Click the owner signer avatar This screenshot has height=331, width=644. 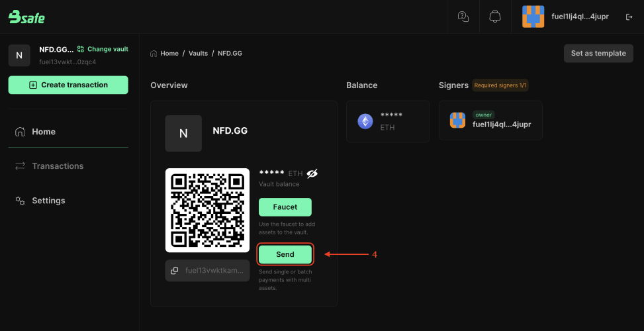(x=457, y=120)
